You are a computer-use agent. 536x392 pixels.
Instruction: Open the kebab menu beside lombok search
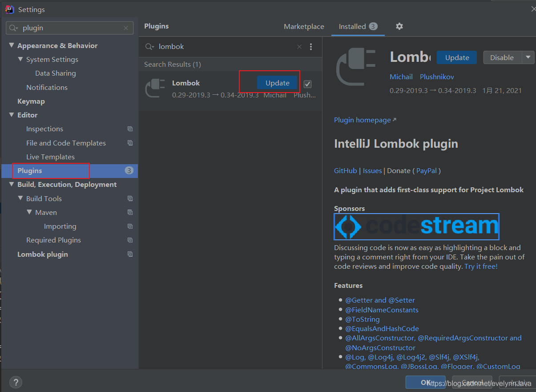tap(311, 47)
